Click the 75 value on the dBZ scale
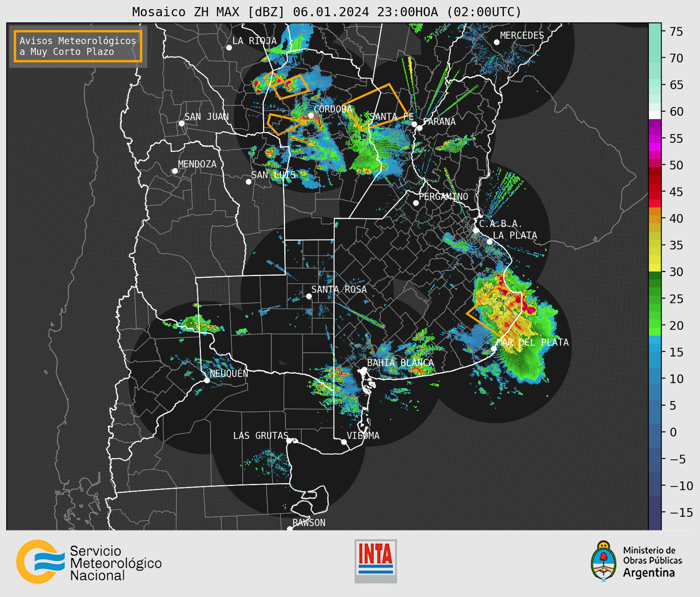 pyautogui.click(x=676, y=32)
